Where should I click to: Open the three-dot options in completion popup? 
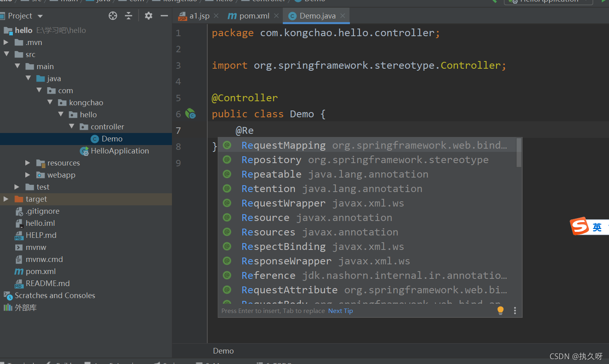click(515, 311)
